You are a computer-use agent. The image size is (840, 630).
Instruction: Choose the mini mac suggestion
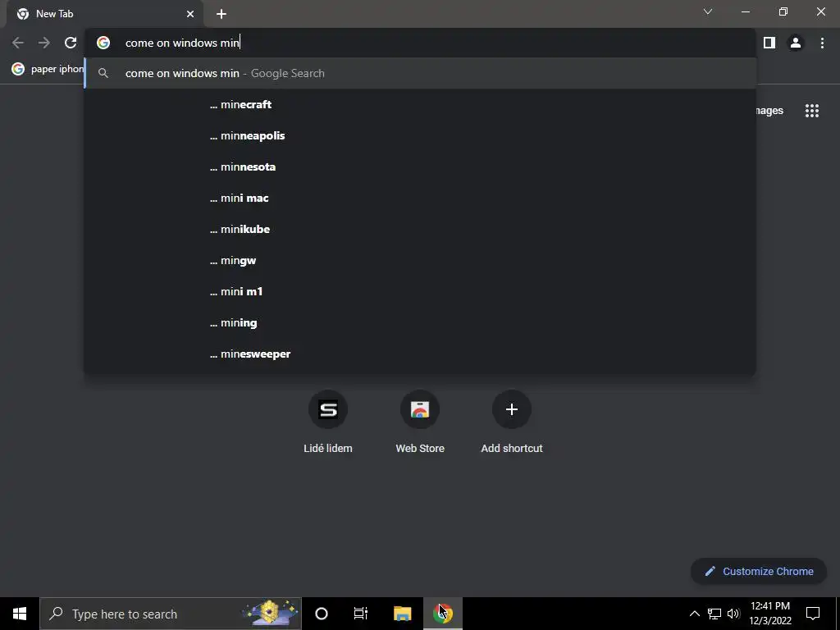coord(421,198)
